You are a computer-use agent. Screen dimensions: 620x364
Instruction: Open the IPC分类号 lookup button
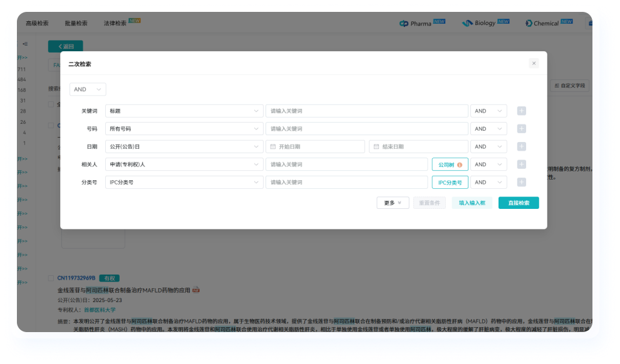click(450, 182)
